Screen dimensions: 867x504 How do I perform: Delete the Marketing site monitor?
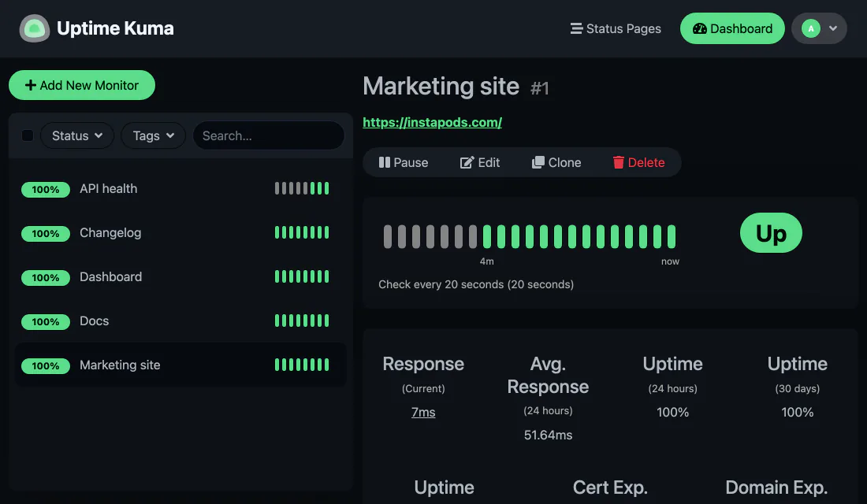click(x=638, y=162)
